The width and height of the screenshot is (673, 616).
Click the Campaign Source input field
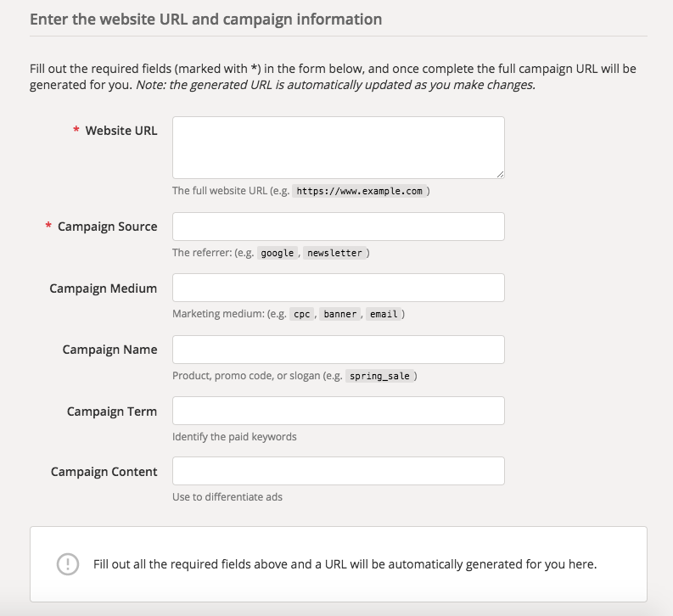339,227
